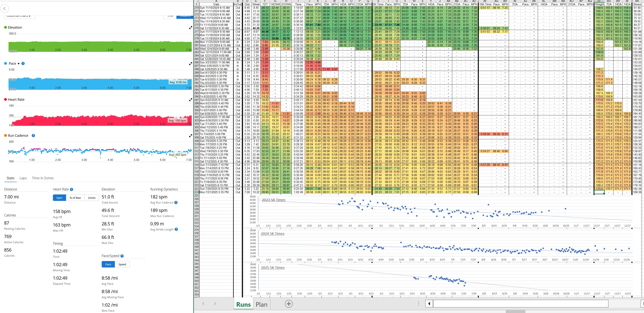644x313 pixels.
Task: Click the 769 Active Calories value
Action: [x=8, y=237]
